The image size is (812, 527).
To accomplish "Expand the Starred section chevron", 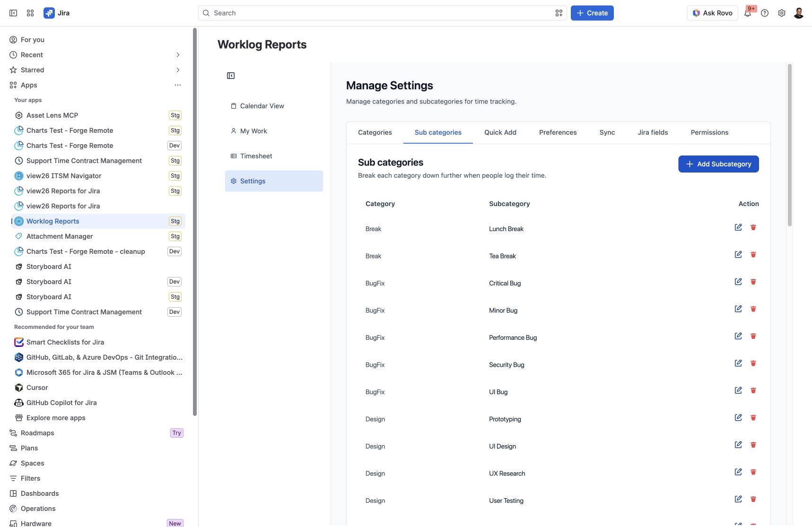I will [178, 70].
